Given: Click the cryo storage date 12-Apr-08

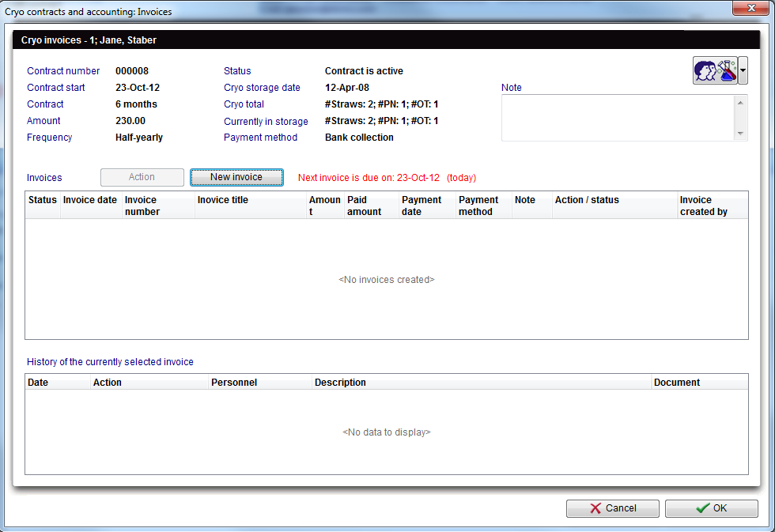Looking at the screenshot, I should 347,88.
